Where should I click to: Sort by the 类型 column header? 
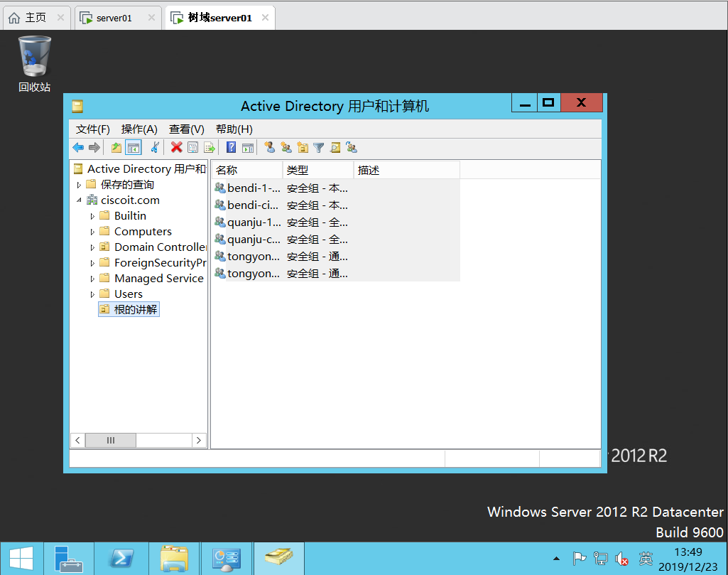click(x=318, y=170)
